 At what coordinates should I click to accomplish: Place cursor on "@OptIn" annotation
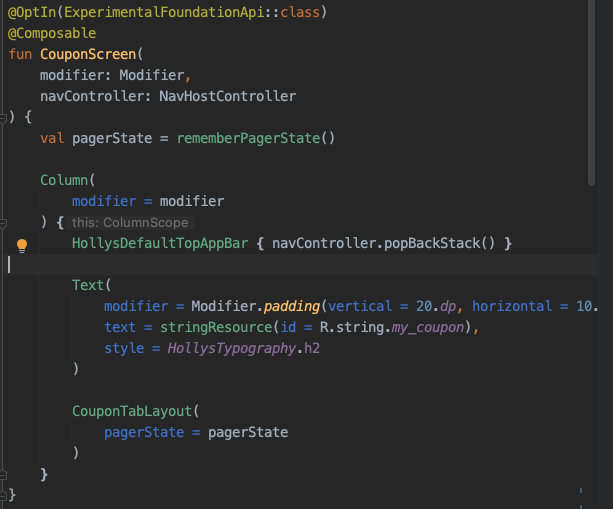[x=32, y=12]
